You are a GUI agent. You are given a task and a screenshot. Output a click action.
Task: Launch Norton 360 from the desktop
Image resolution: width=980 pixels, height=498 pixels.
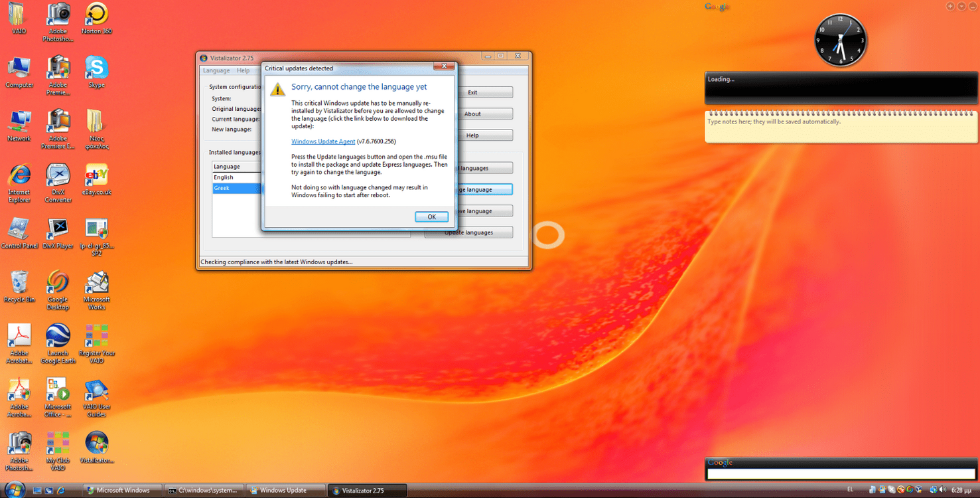click(96, 18)
